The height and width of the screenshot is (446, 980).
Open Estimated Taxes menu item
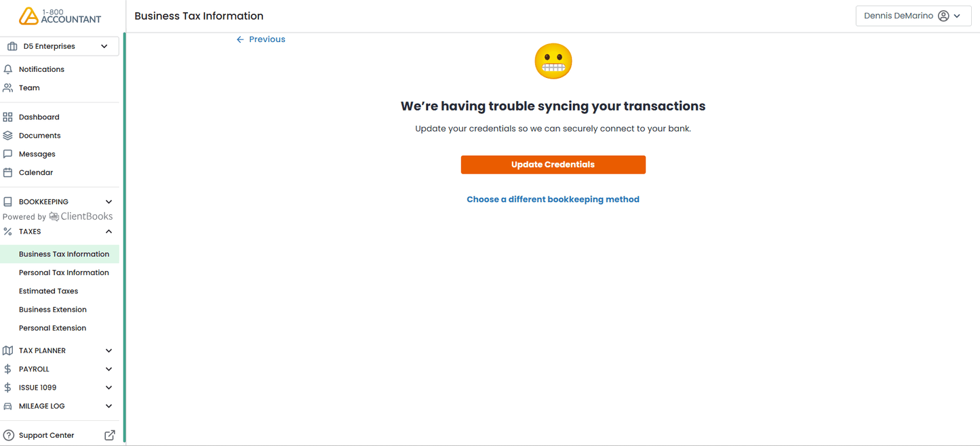(48, 291)
